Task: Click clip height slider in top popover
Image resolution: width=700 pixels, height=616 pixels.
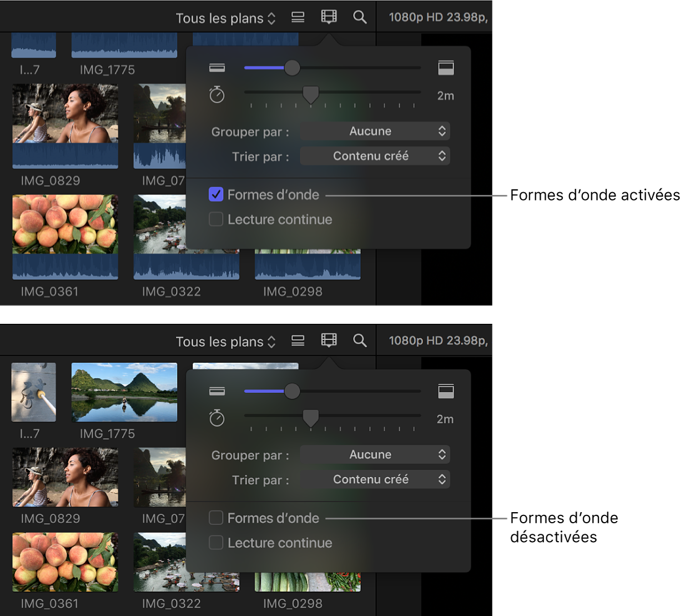Action: [332, 68]
